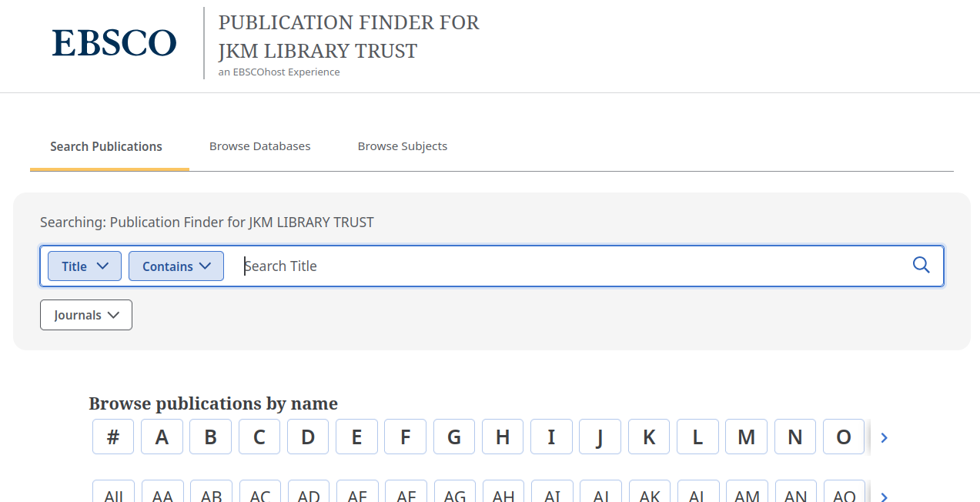Click the search magnifier icon
This screenshot has width=980, height=502.
[921, 265]
